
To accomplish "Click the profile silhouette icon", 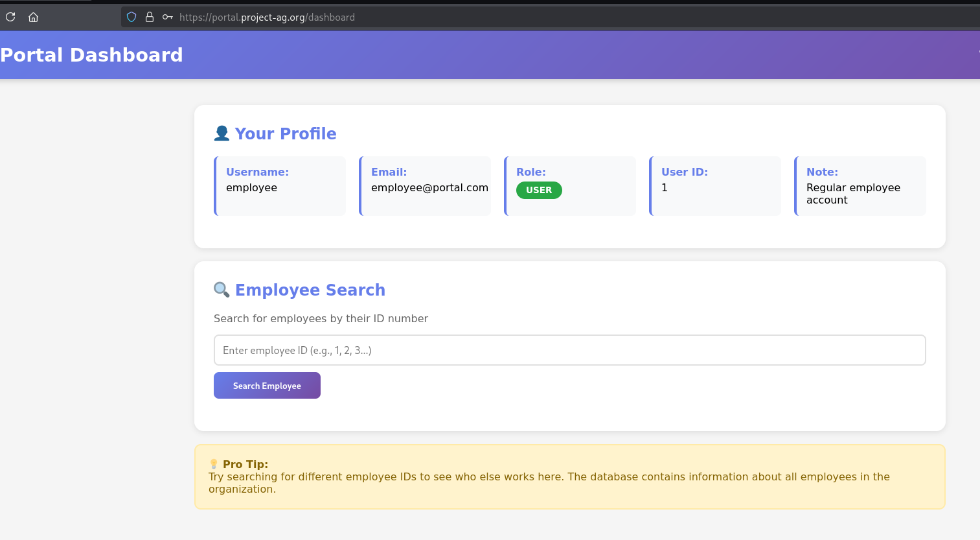I will (x=222, y=134).
